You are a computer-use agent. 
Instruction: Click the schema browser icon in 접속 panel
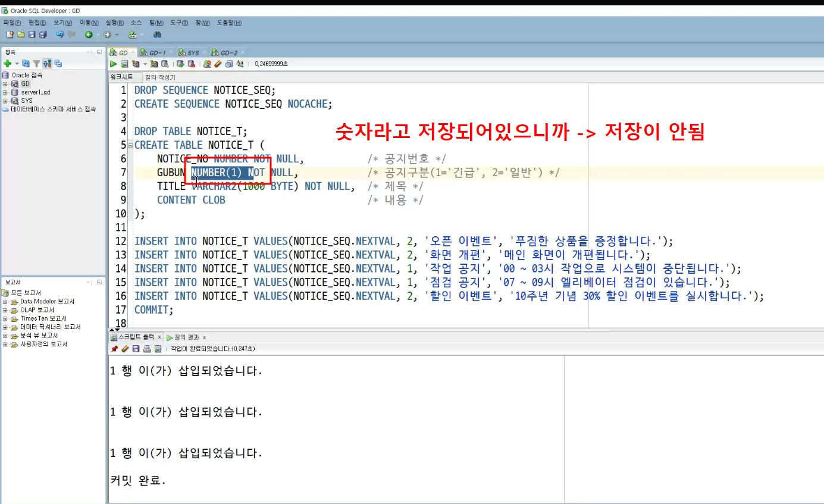[x=47, y=63]
